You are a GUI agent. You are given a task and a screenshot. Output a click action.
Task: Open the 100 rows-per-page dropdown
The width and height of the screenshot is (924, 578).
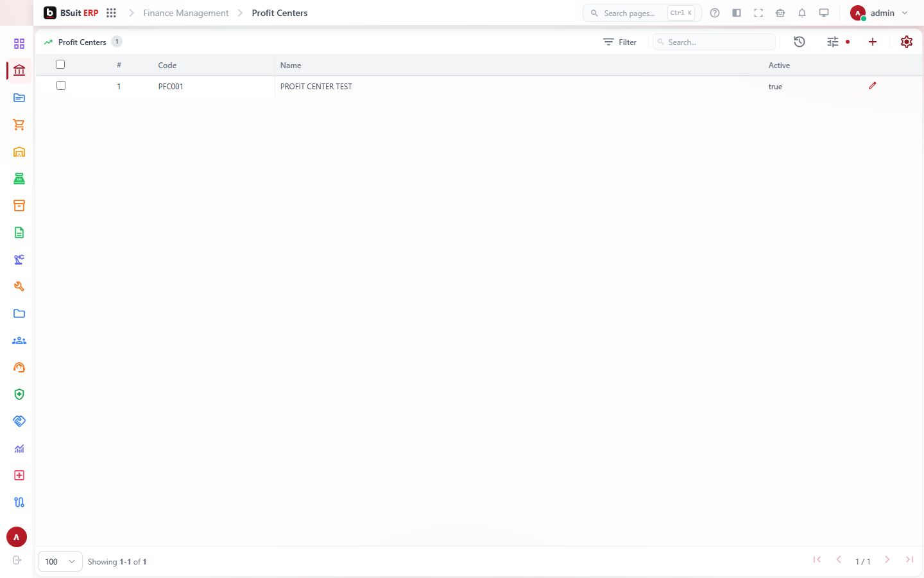coord(60,561)
